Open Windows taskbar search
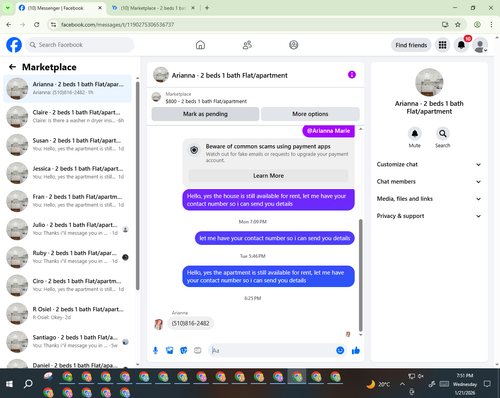 [28, 384]
